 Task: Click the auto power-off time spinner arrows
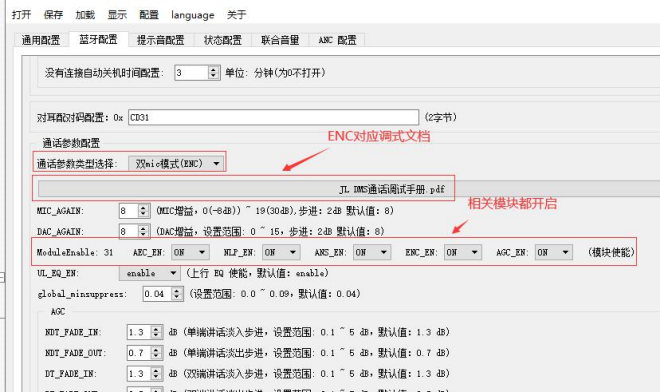[x=213, y=73]
